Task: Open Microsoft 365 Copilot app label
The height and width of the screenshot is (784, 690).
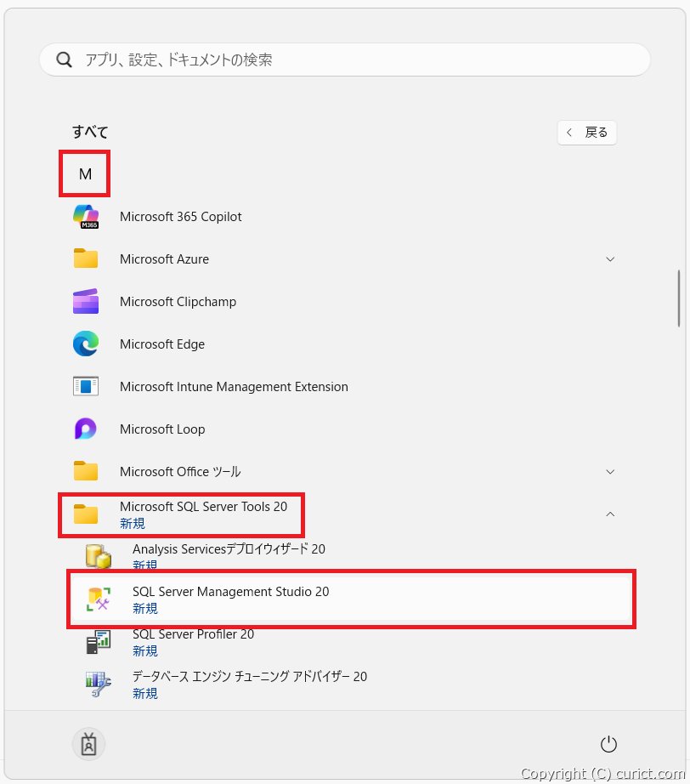Action: (180, 217)
